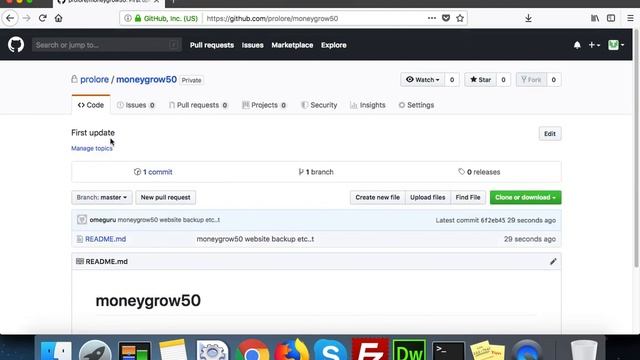Bookmark this page with the star

[x=460, y=18]
